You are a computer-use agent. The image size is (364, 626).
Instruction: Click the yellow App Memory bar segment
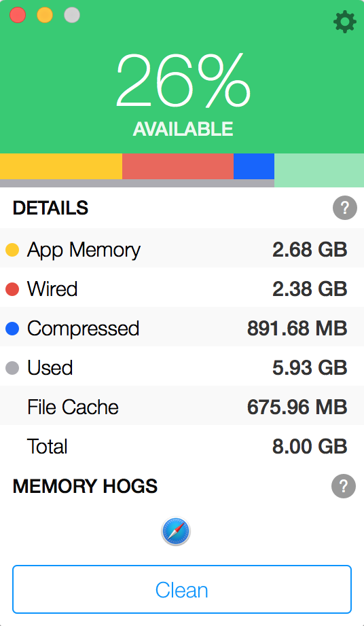coord(61,166)
